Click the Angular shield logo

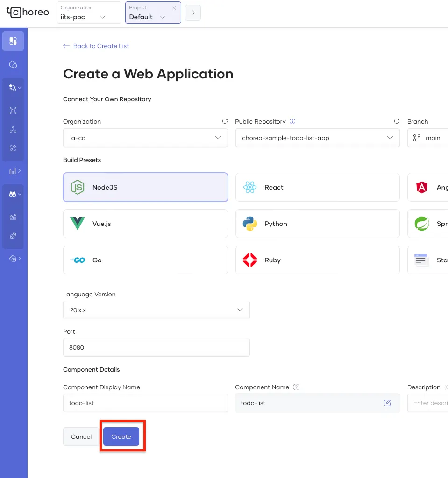point(422,187)
